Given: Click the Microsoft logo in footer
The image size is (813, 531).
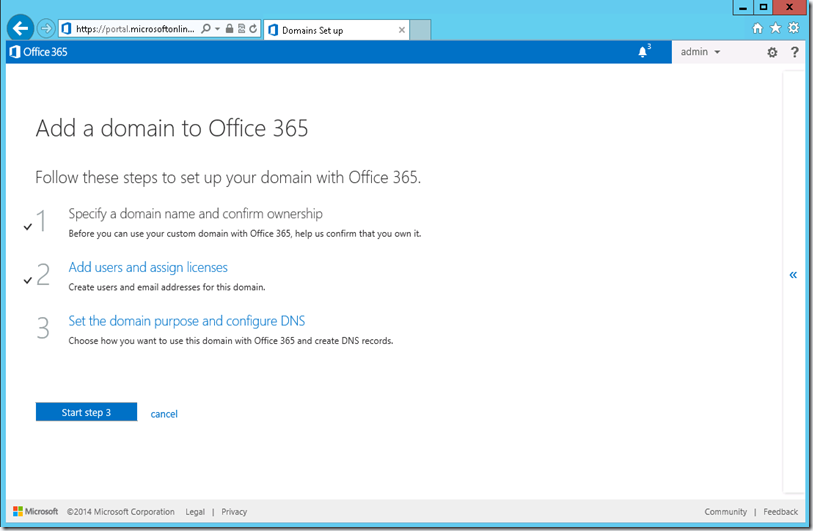Looking at the screenshot, I should (x=36, y=511).
